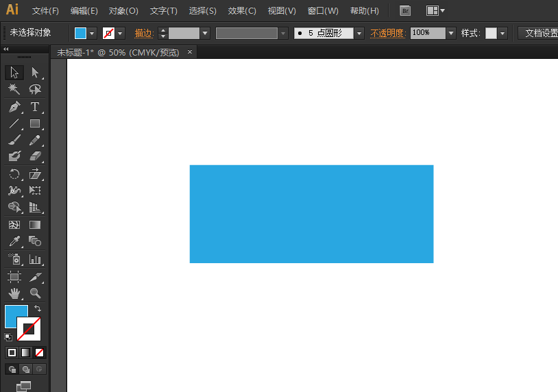Image resolution: width=558 pixels, height=392 pixels.
Task: Open the 文件(F) menu
Action: click(45, 11)
